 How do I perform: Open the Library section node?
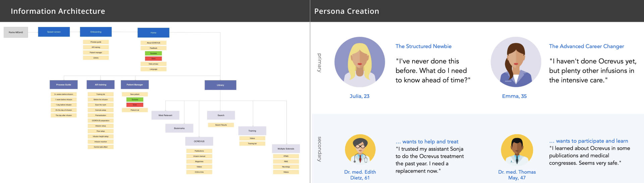pos(220,85)
